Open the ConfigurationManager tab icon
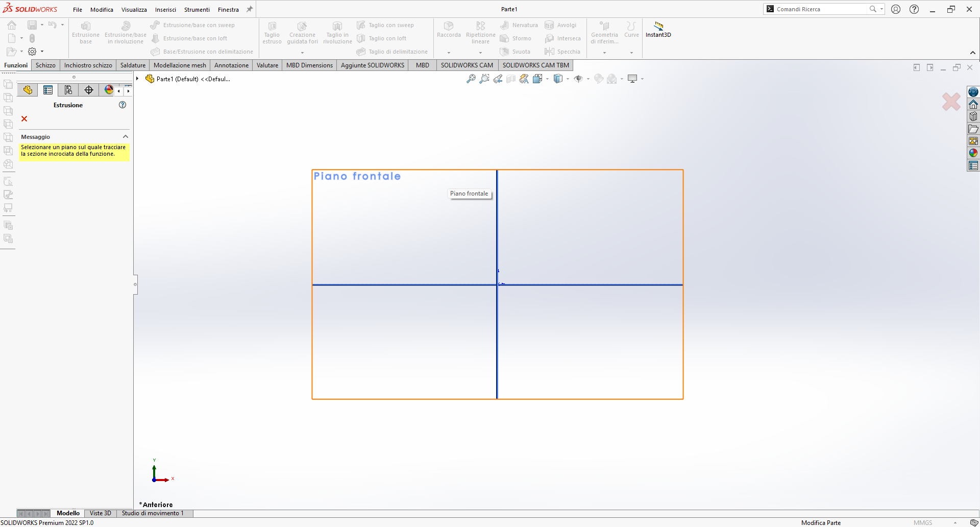Image resolution: width=980 pixels, height=527 pixels. 68,90
